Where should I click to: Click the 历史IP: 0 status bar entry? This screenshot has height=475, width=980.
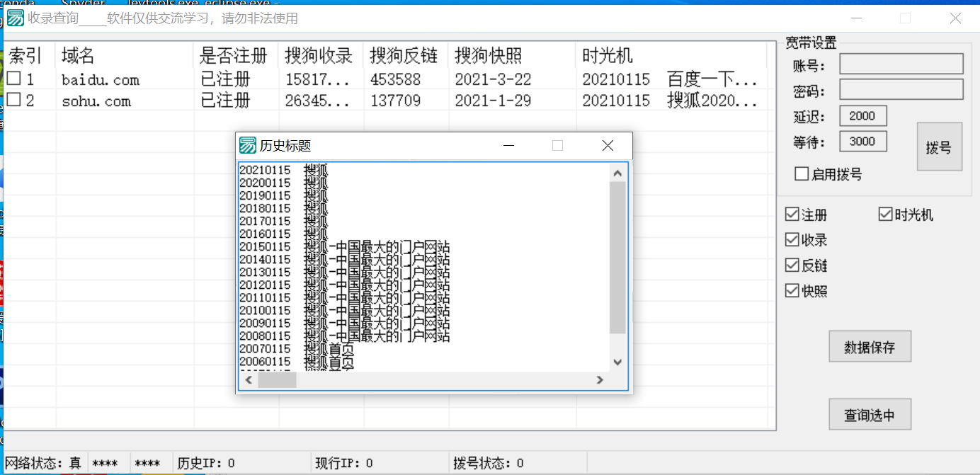(206, 464)
